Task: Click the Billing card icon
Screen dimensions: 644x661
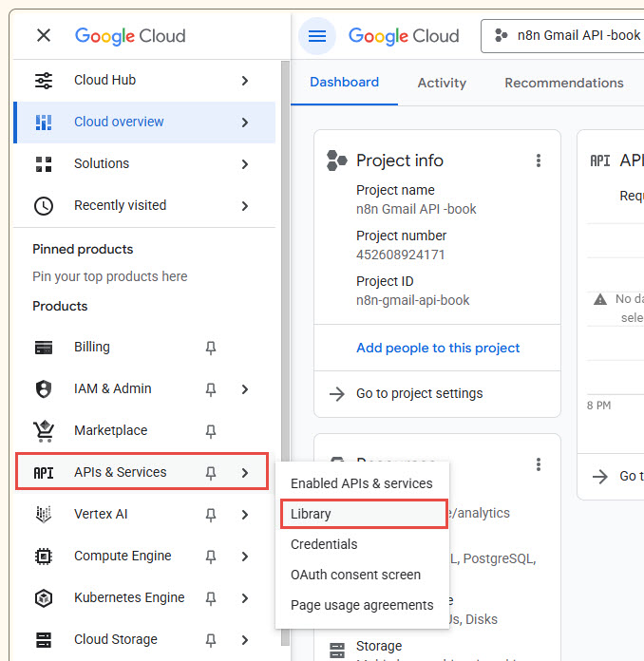Action: [x=44, y=348]
